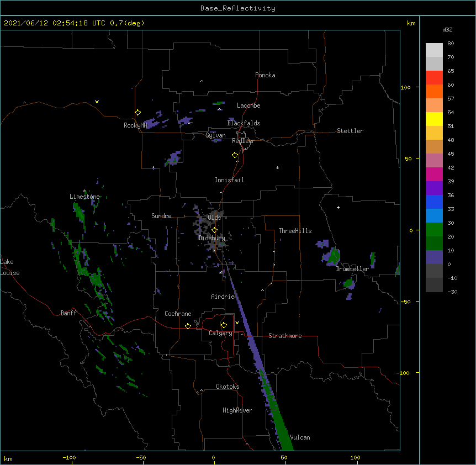Click the Banff label
Screen dimensions: 476x465
68,313
